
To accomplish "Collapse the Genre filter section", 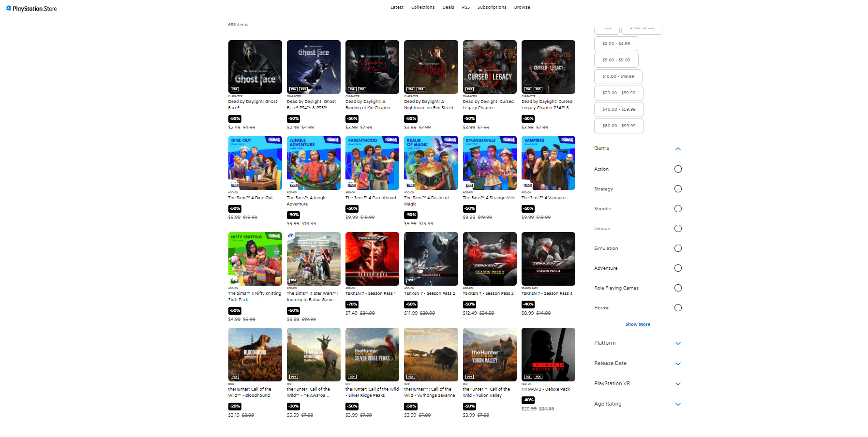I will click(678, 149).
